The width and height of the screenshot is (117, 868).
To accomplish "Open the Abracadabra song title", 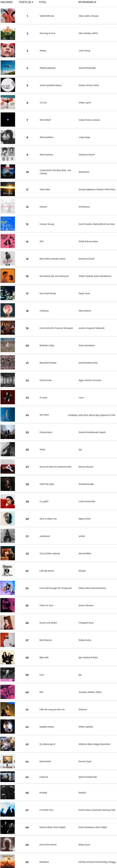I will [46, 137].
